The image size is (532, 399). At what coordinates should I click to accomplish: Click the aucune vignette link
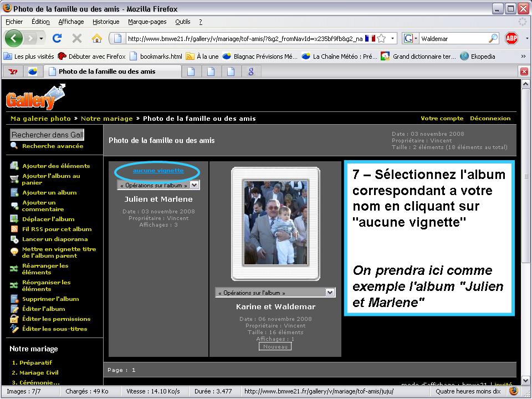pos(158,170)
